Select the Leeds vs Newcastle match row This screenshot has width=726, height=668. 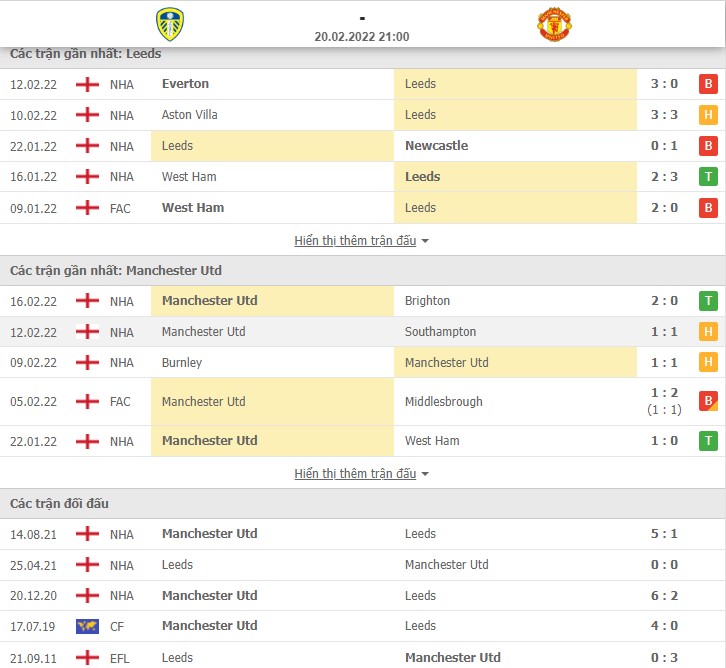[363, 146]
